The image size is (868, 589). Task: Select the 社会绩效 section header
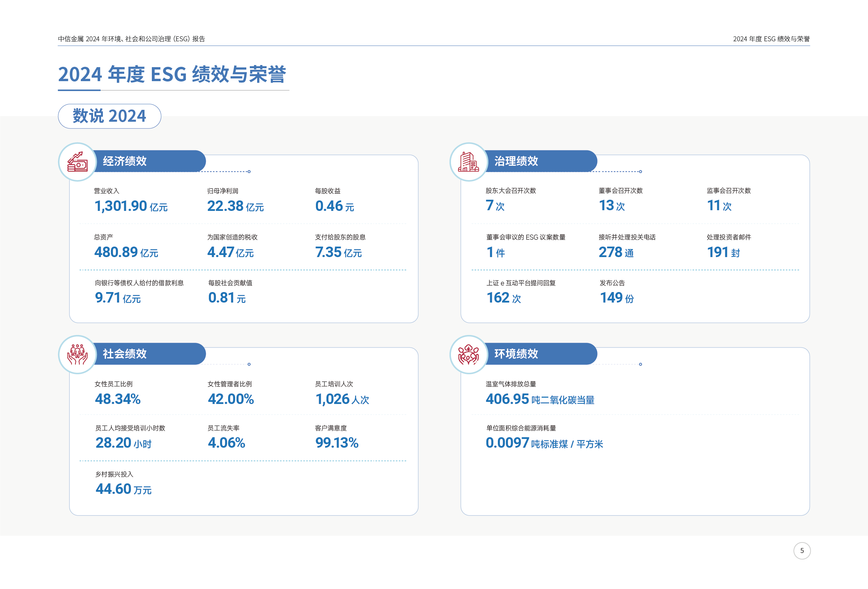[125, 354]
